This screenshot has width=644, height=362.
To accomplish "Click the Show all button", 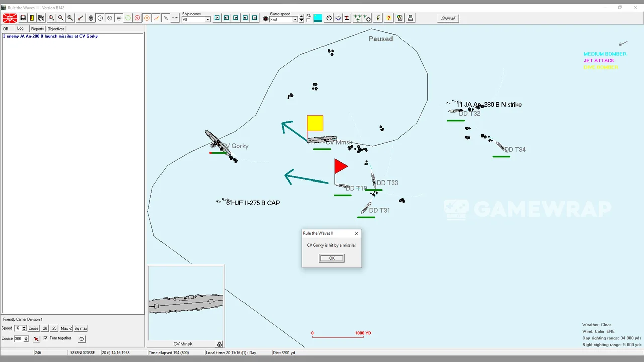I will [448, 18].
